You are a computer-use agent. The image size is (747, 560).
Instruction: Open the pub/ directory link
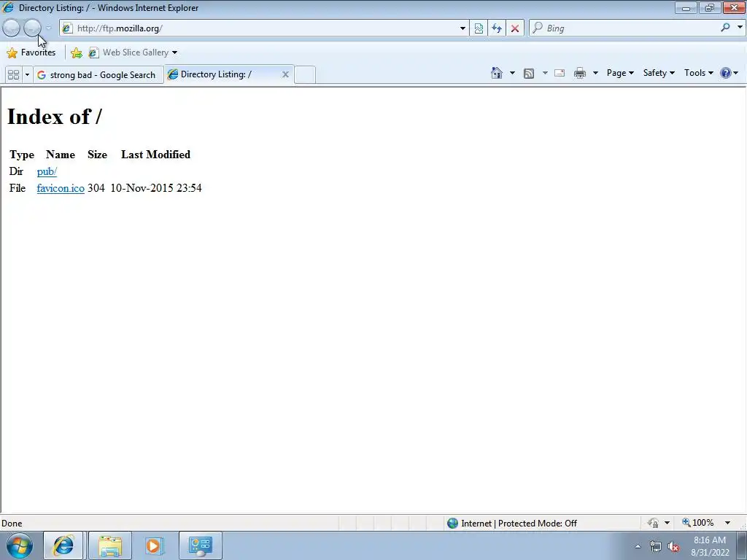47,171
